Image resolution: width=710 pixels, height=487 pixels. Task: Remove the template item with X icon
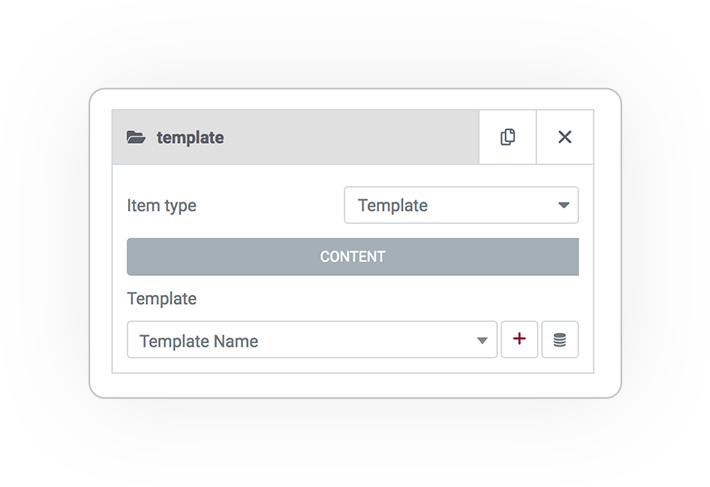565,137
